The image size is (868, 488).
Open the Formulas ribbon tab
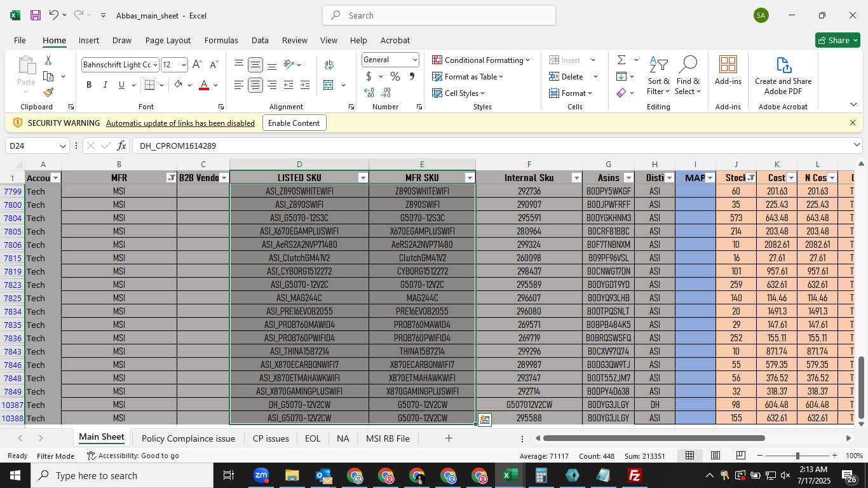pos(221,40)
